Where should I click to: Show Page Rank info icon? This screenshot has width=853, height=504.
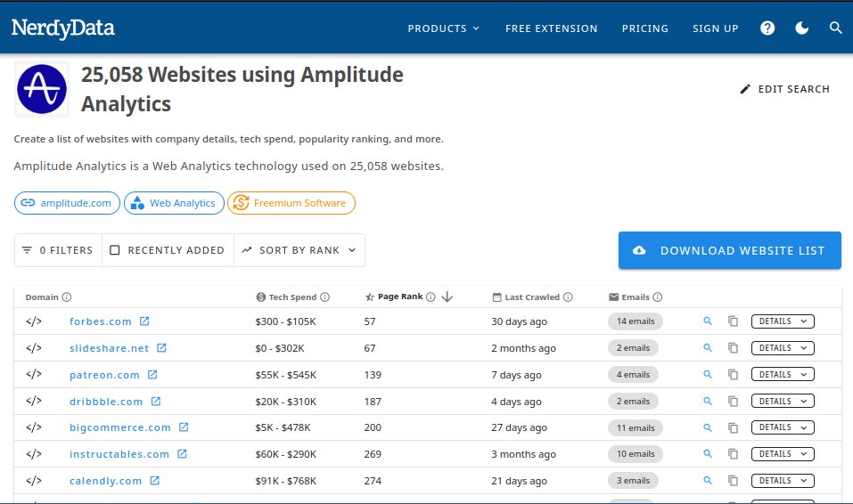pyautogui.click(x=431, y=297)
